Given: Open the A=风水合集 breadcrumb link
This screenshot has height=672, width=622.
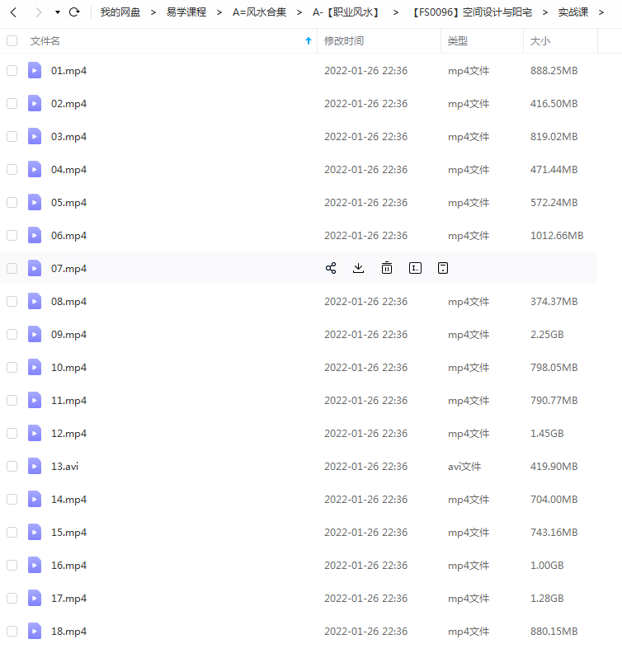Looking at the screenshot, I should point(259,12).
